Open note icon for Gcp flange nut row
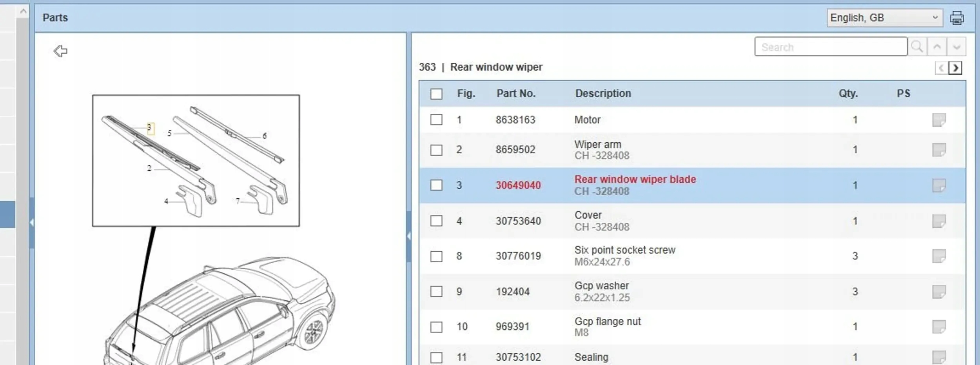The height and width of the screenshot is (365, 980). 939,327
